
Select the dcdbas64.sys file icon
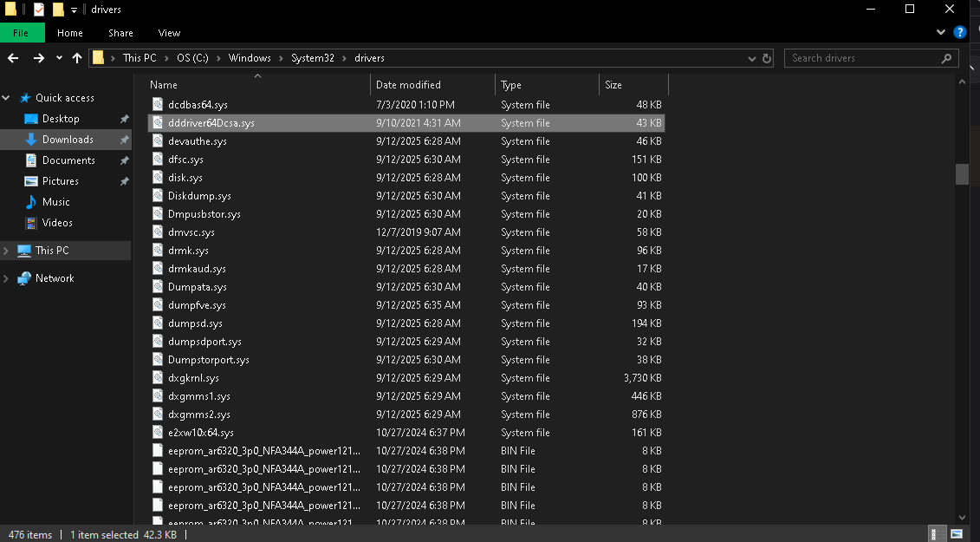(x=158, y=105)
